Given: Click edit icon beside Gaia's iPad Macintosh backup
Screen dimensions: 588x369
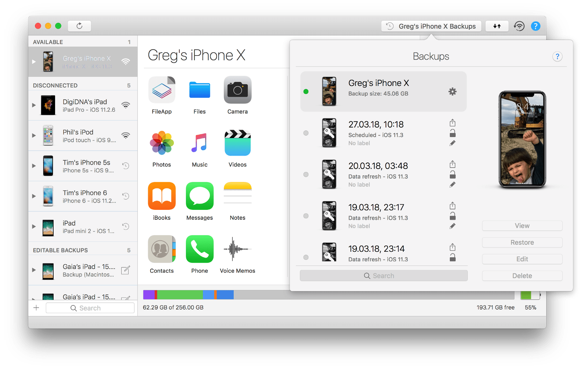Looking at the screenshot, I should pyautogui.click(x=125, y=271).
